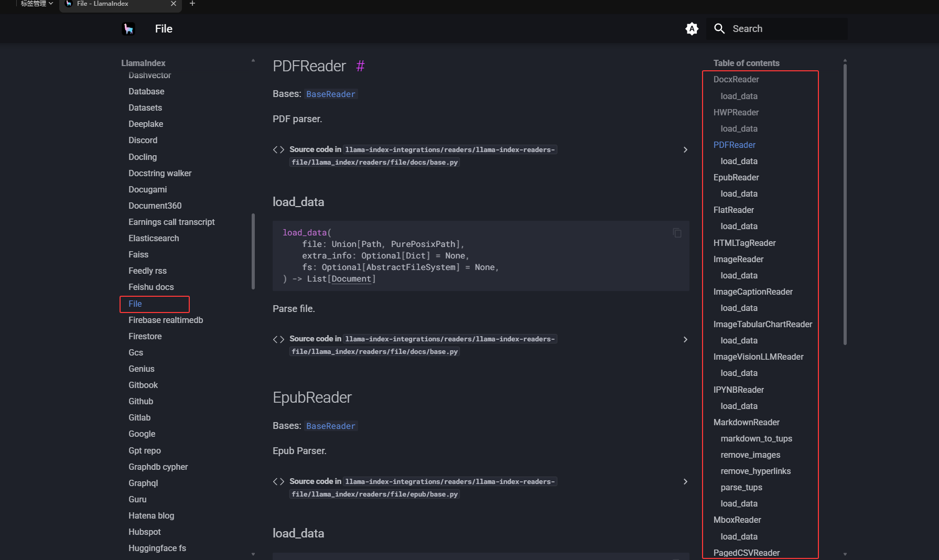Click the LlamaIndex llama logo
The width and height of the screenshot is (939, 560).
click(128, 29)
